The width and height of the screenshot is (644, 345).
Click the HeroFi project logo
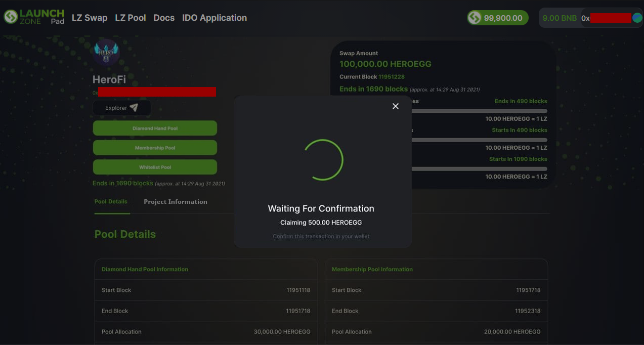106,53
